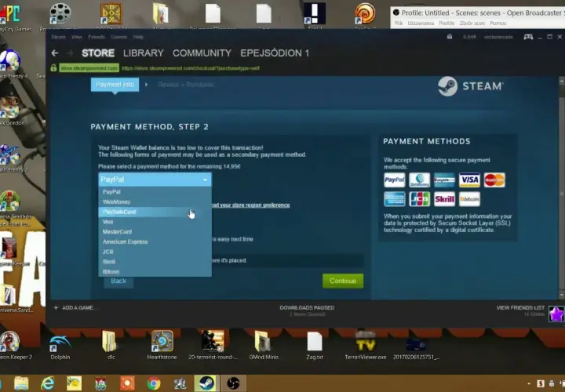565x392 pixels.
Task: Click the MasterCard payment method logo
Action: coord(494,180)
